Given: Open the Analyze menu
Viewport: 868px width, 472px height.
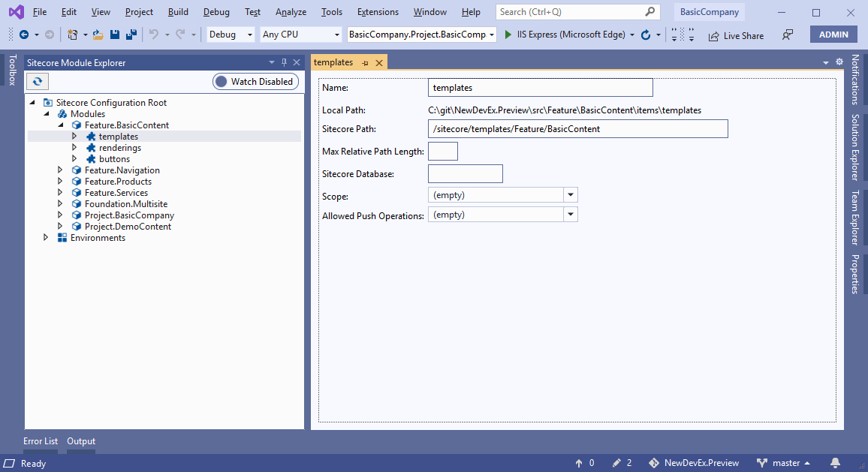Looking at the screenshot, I should click(x=291, y=11).
